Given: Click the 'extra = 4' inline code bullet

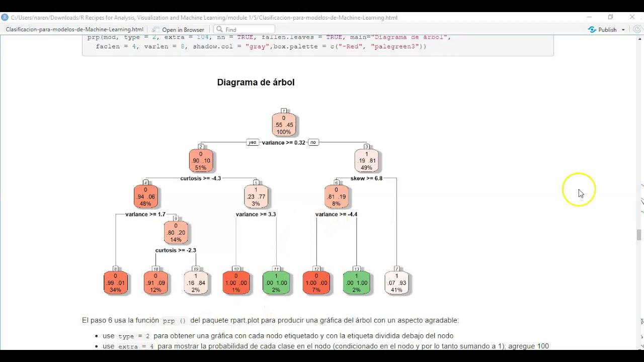Looking at the screenshot, I should tap(136, 346).
